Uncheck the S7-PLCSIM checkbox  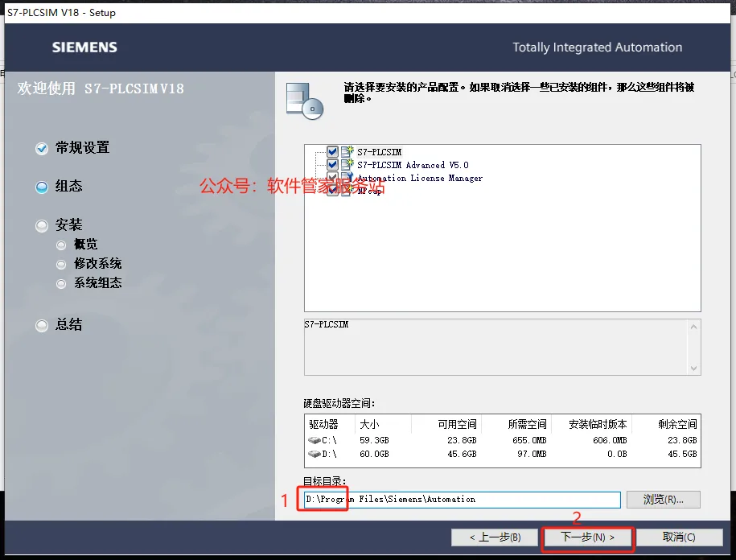click(332, 151)
